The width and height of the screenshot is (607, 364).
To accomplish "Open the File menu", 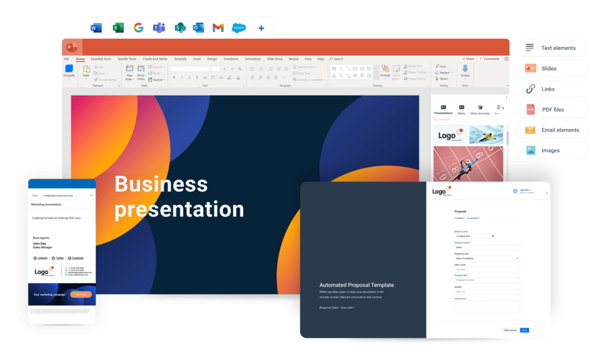I will click(x=66, y=59).
